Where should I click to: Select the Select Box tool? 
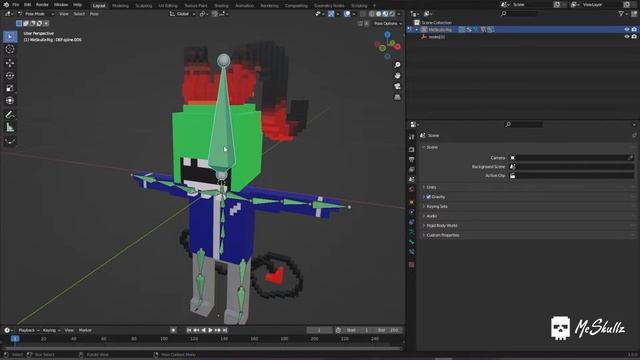(x=10, y=37)
